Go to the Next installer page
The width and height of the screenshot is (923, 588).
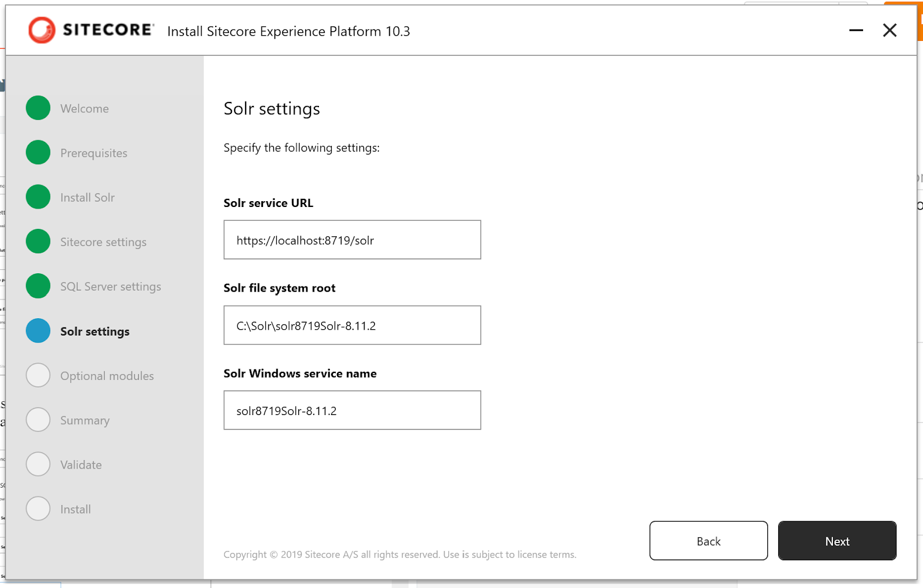[837, 541]
